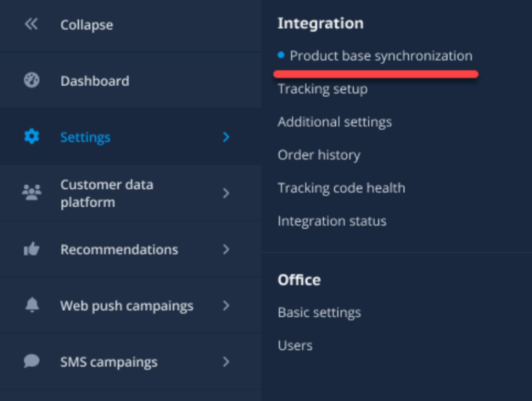Image resolution: width=532 pixels, height=401 pixels.
Task: Expand the Settings chevron arrow
Action: [226, 137]
